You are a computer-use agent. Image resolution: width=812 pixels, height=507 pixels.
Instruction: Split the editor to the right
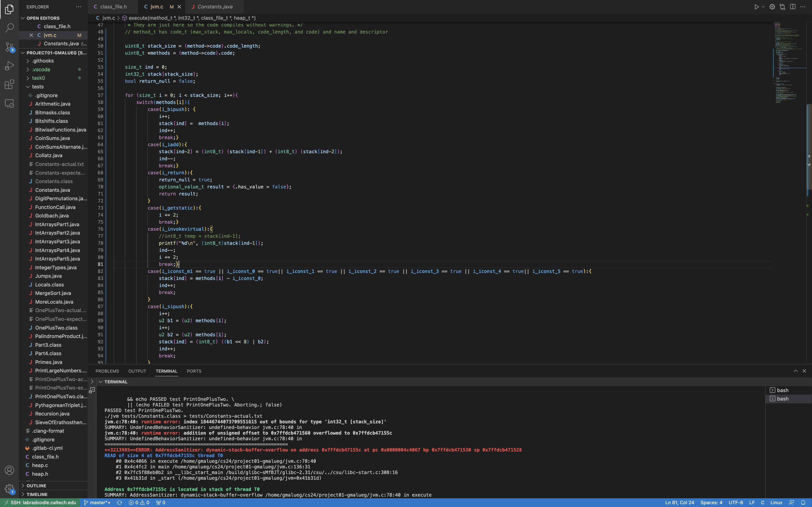pyautogui.click(x=793, y=7)
